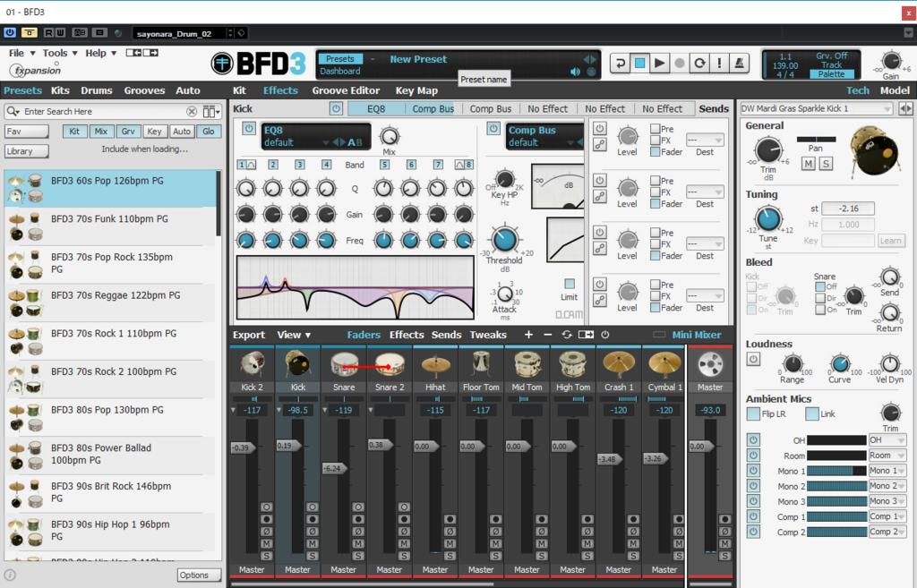Enable the Limit checkbox on Comp Bus
The image size is (917, 588).
click(x=569, y=284)
